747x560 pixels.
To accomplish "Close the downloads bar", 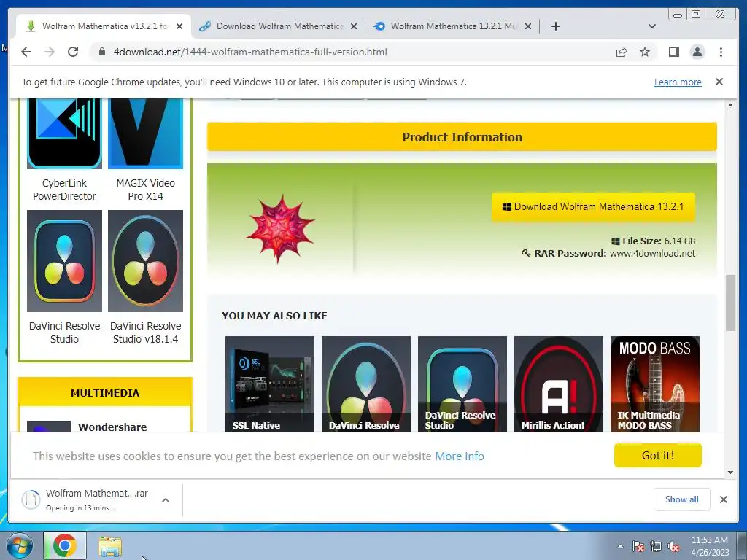I will click(723, 499).
